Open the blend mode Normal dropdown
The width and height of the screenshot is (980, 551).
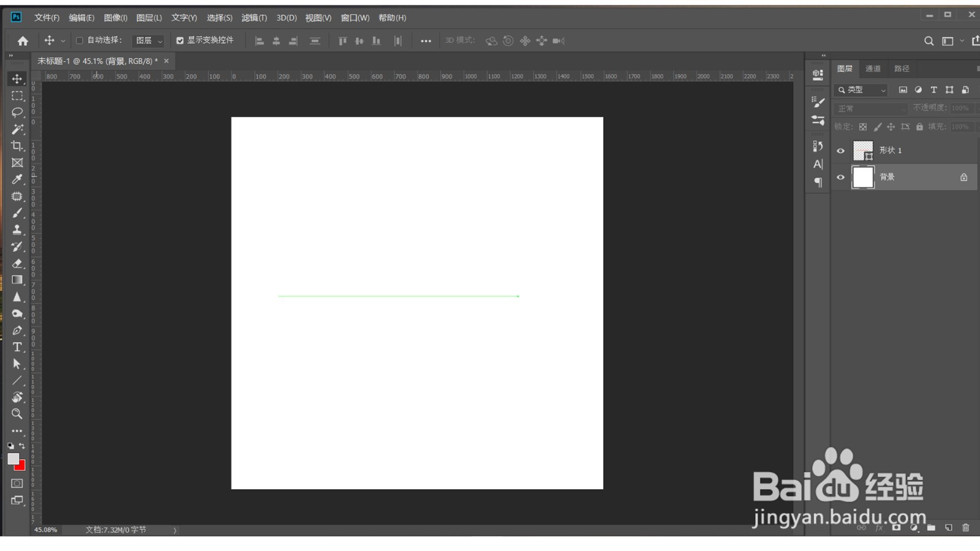coord(870,108)
